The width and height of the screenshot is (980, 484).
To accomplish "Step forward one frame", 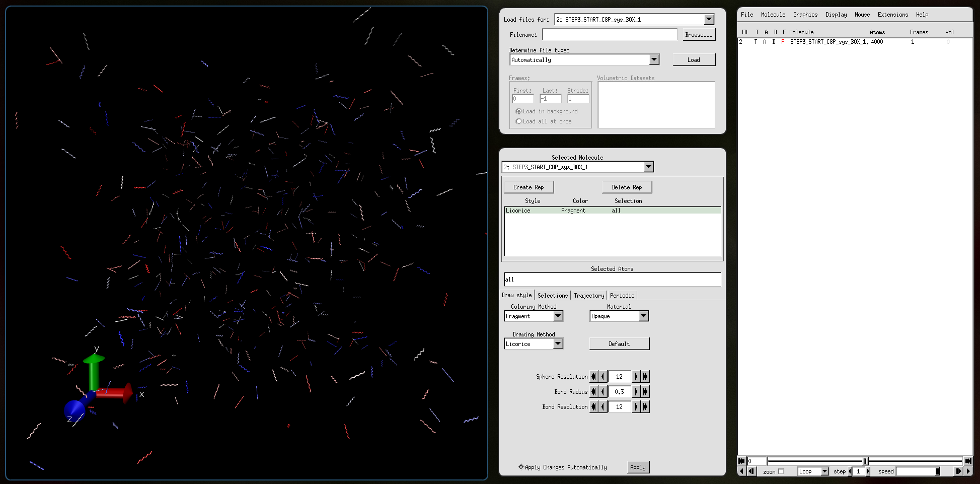I will point(958,471).
